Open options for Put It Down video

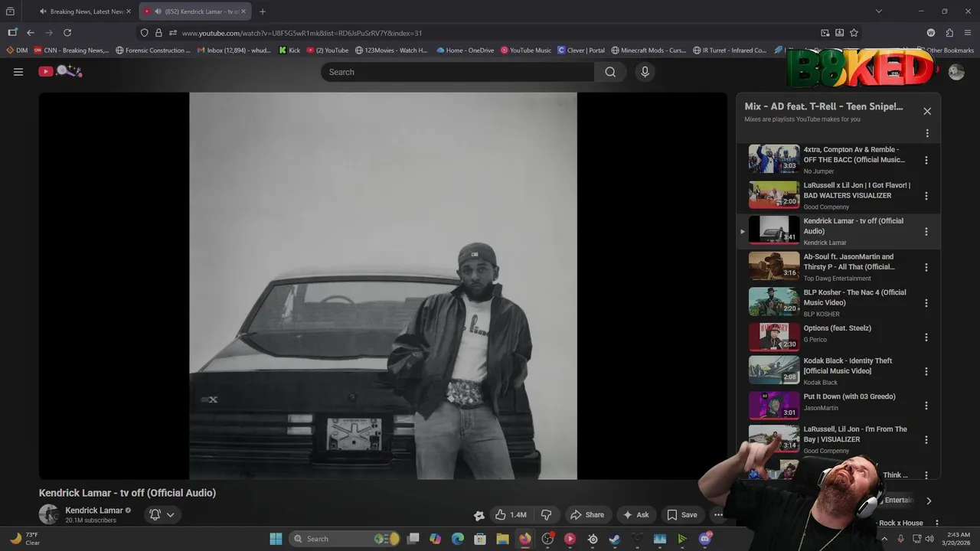click(926, 406)
